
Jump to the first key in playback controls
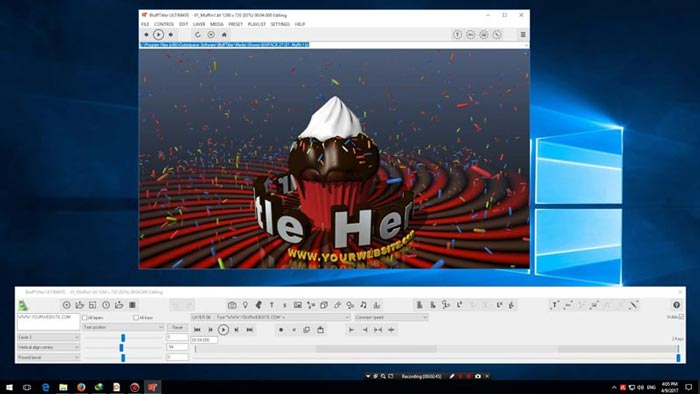click(x=197, y=330)
